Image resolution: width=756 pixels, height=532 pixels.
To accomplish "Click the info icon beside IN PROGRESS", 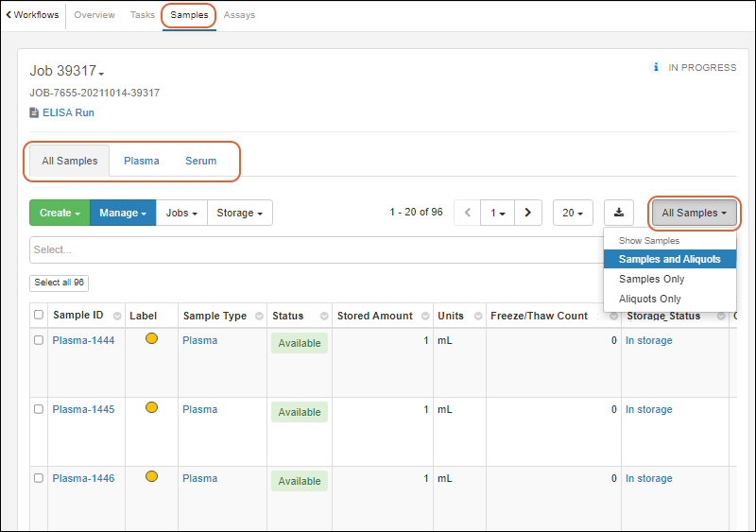I will pos(655,68).
